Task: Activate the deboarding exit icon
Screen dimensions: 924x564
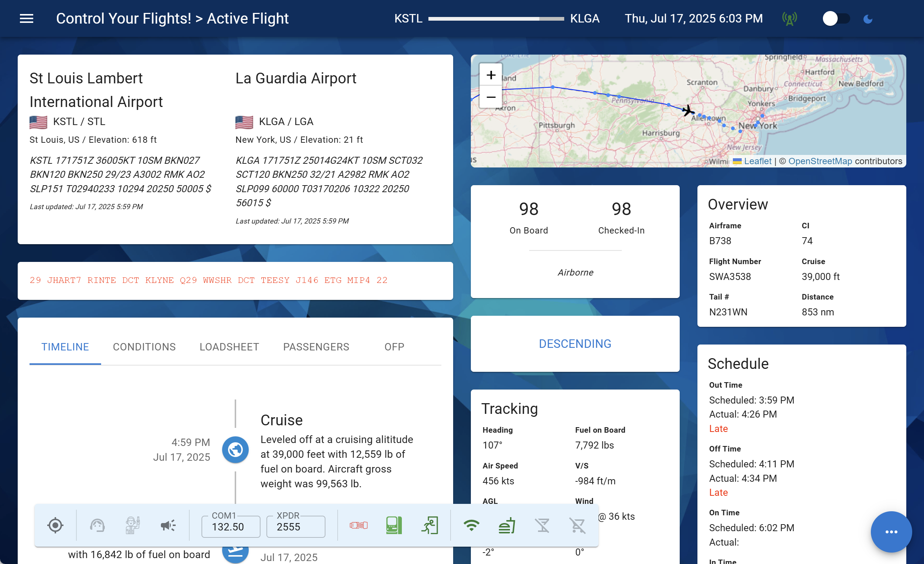Action: (431, 525)
